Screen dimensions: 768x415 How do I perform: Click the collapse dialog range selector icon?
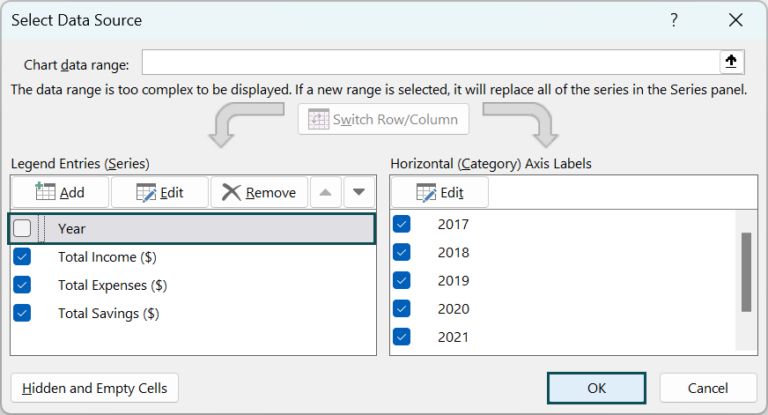(732, 62)
